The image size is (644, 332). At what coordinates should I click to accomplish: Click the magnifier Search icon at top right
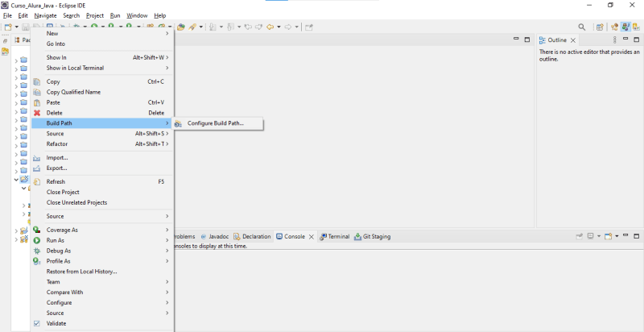(x=581, y=27)
